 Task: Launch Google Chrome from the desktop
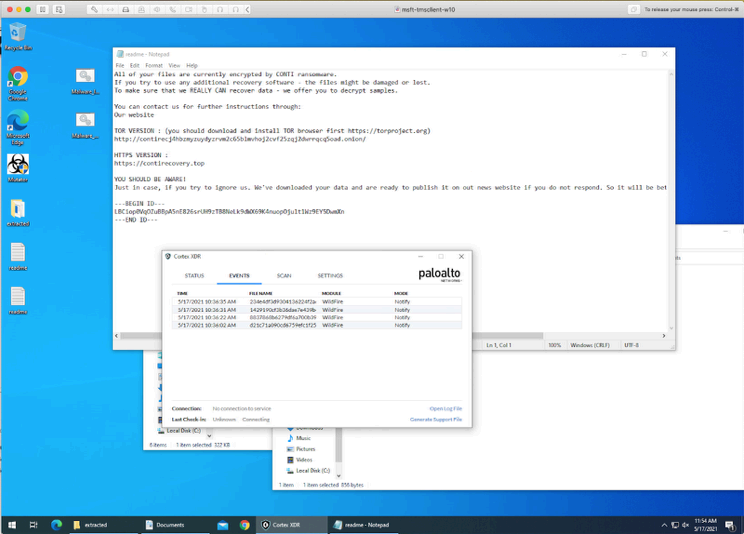coord(18,84)
